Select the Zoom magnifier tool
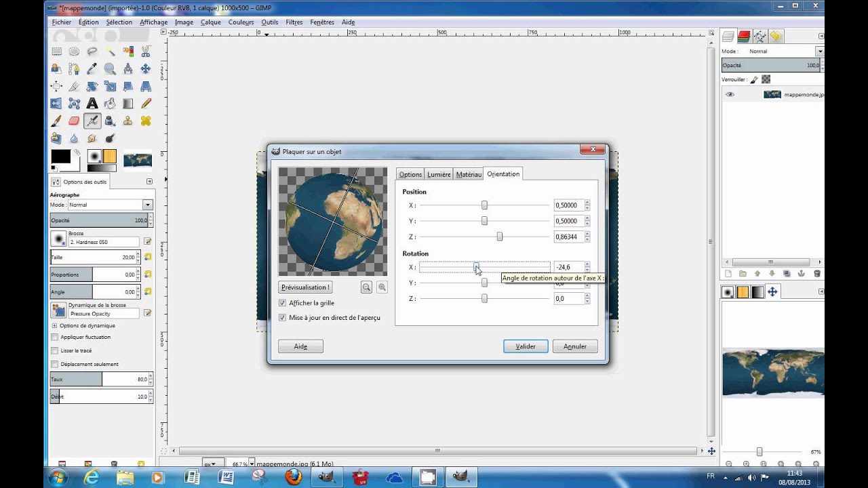The height and width of the screenshot is (488, 868). coord(109,68)
